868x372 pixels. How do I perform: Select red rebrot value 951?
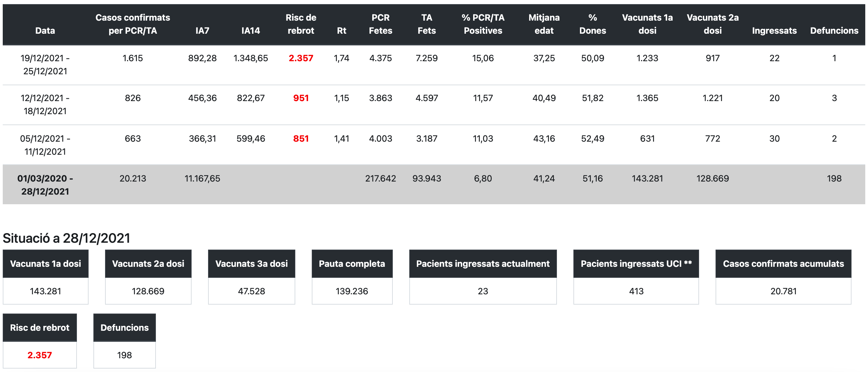(x=301, y=98)
